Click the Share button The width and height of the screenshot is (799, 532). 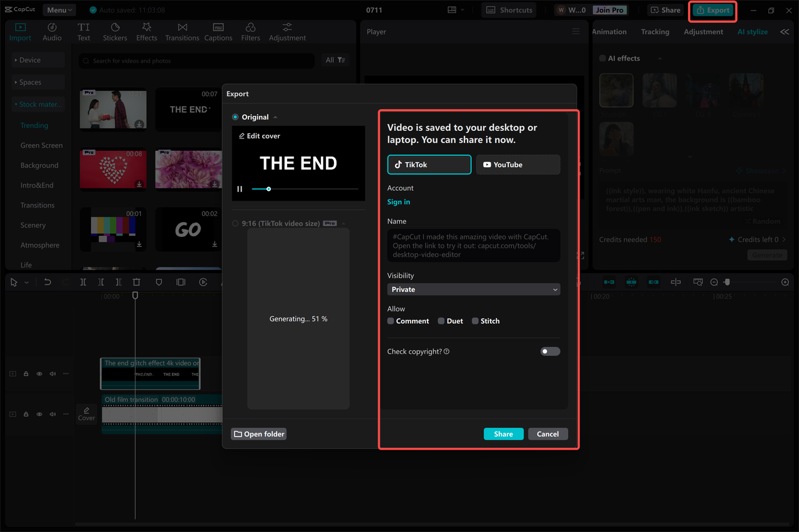tap(503, 433)
